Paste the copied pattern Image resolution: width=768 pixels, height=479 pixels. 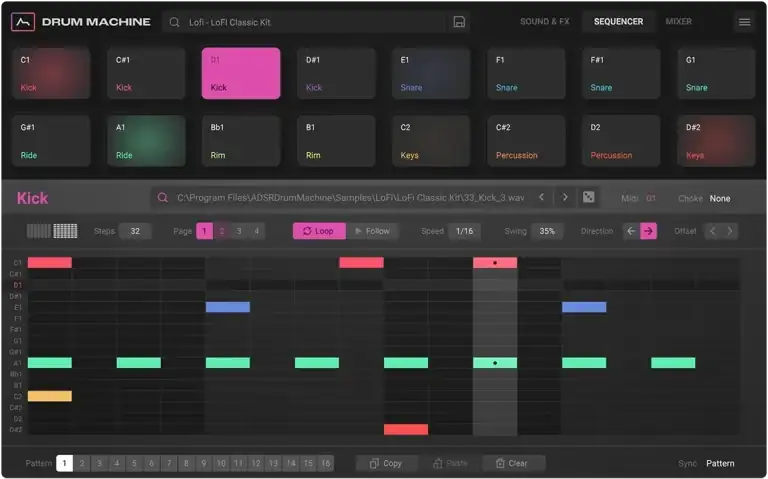click(450, 463)
